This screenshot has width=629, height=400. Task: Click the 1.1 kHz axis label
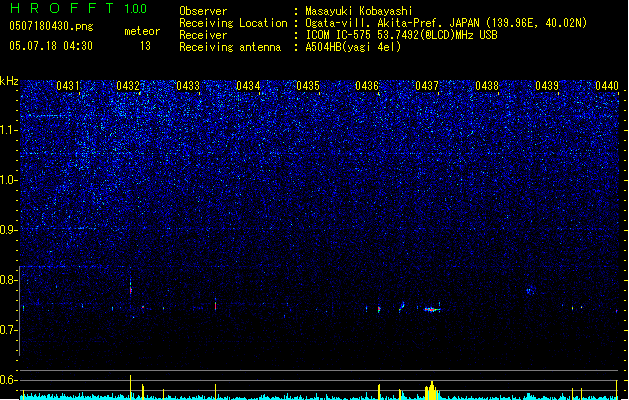tap(9, 130)
